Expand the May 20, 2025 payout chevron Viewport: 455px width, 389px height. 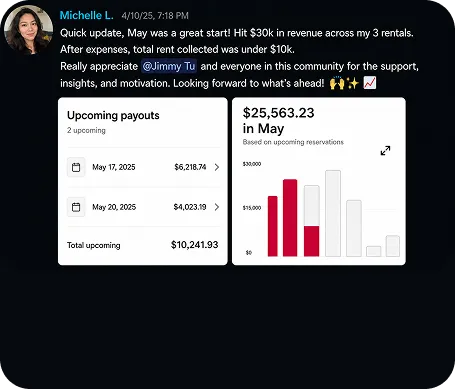pyautogui.click(x=217, y=207)
